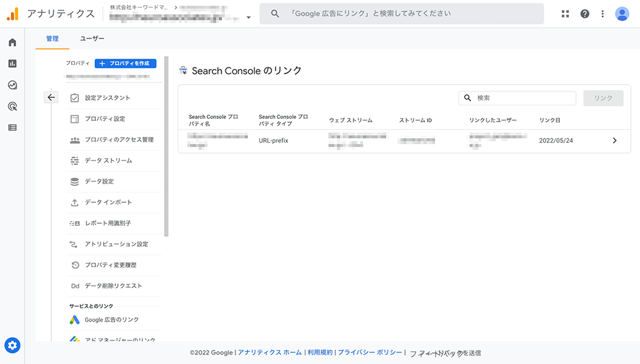640x364 pixels.
Task: Click the 設定アシスタント checklist icon
Action: coord(74,98)
